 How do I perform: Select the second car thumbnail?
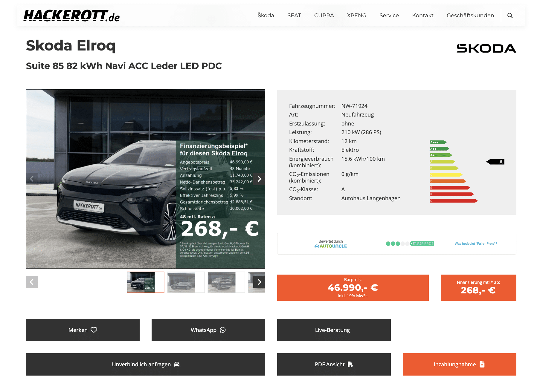coord(186,282)
